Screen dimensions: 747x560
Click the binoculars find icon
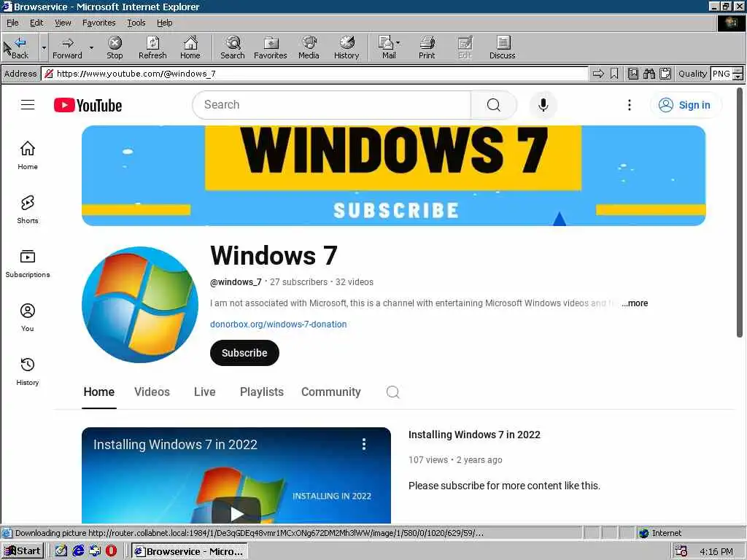649,74
